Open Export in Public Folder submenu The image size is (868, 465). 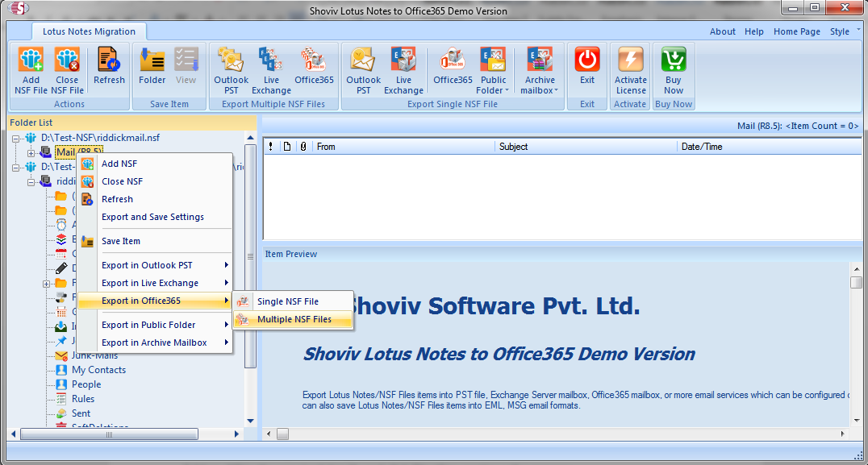154,325
